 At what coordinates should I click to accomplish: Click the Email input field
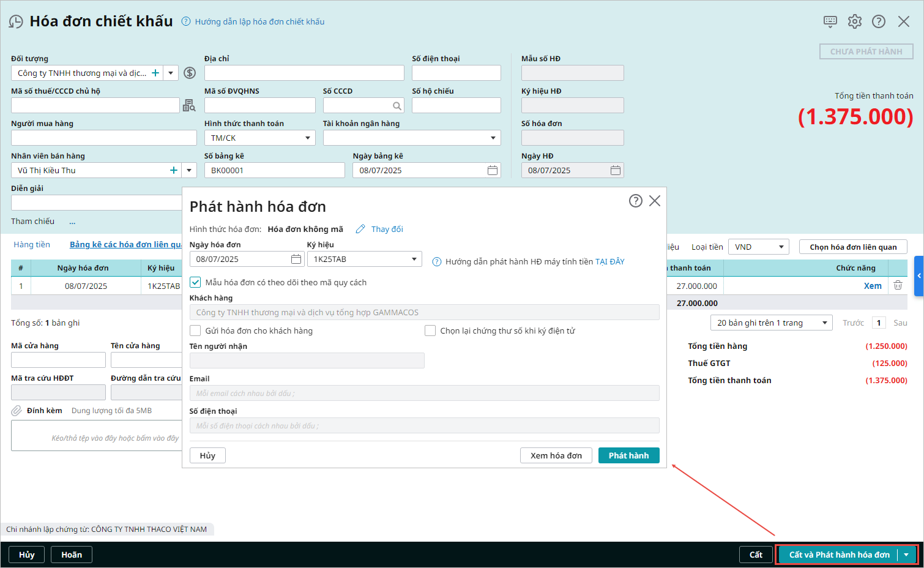pyautogui.click(x=424, y=393)
